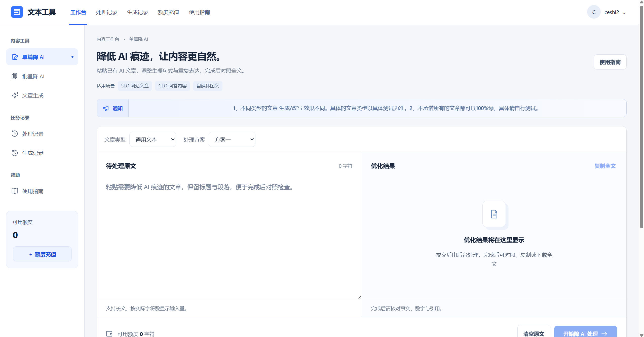Select the 自媒体图文 scenario tag
Screen dimensions: 644x337
pyautogui.click(x=208, y=86)
